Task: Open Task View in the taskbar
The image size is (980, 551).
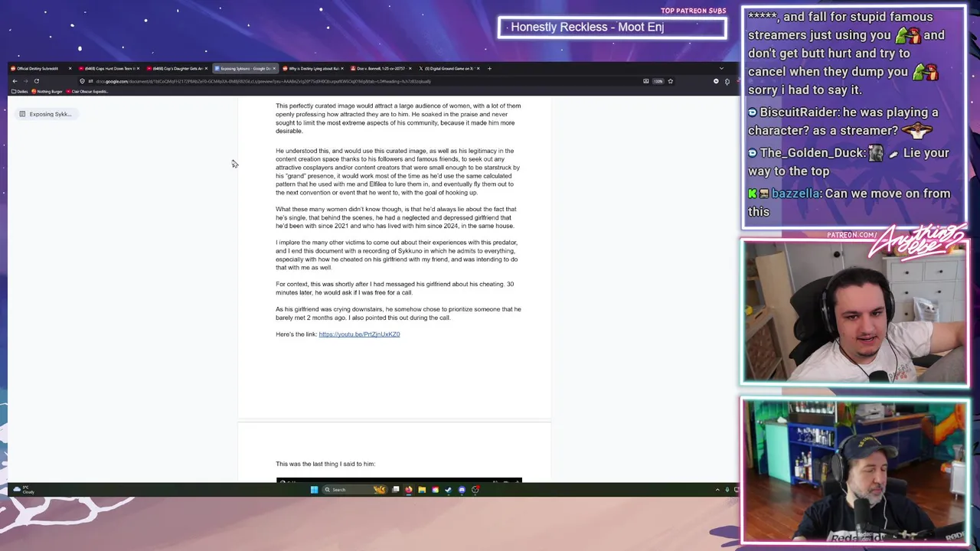Action: (x=395, y=490)
